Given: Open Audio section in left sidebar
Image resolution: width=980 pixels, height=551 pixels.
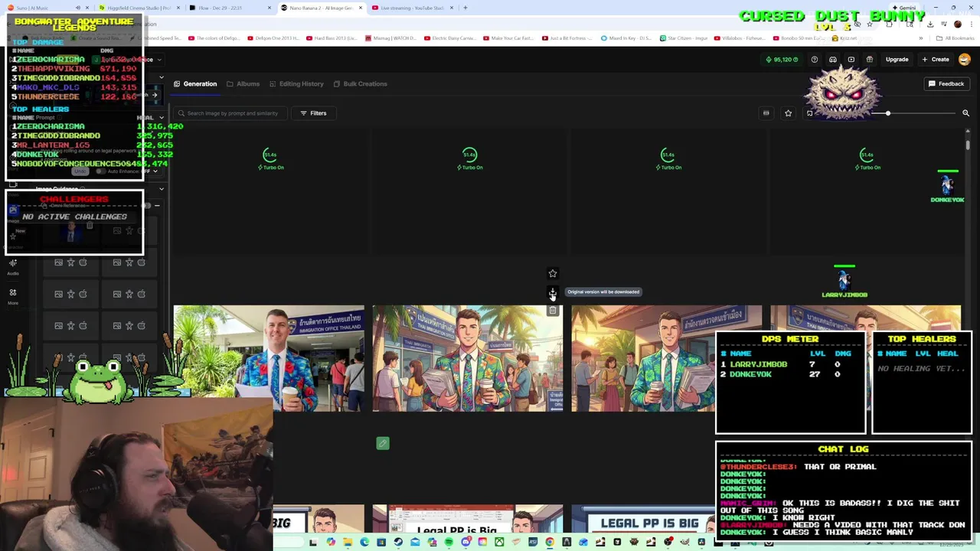Looking at the screenshot, I should pos(13,266).
